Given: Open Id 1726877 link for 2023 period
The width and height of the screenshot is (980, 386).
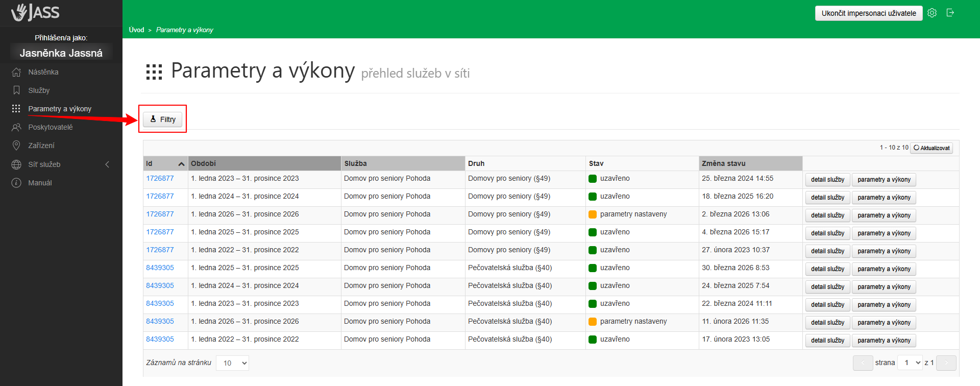Looking at the screenshot, I should [160, 178].
